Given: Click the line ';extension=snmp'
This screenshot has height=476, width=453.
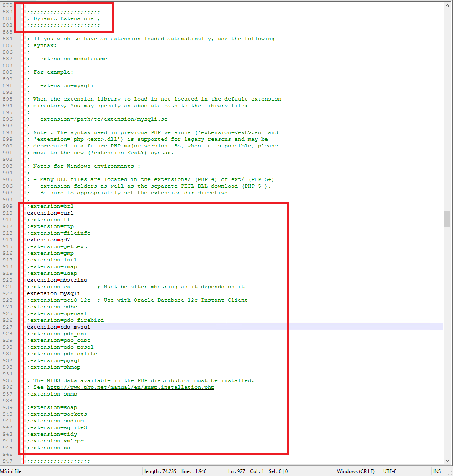Looking at the screenshot, I should (52, 394).
